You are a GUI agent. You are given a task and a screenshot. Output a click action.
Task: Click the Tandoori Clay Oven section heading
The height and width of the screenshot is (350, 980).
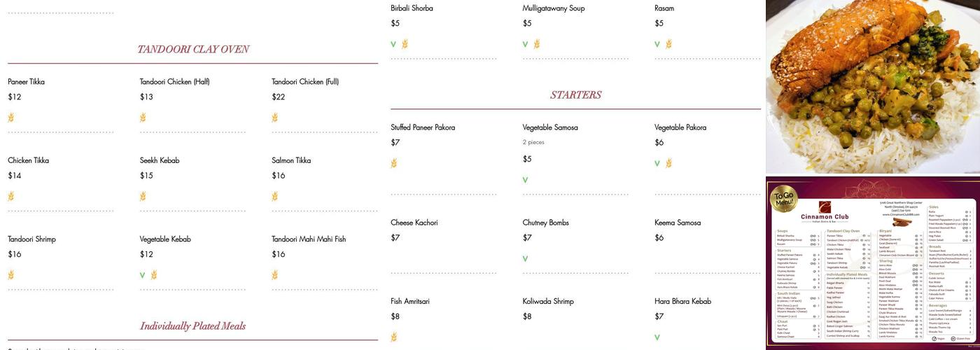click(192, 49)
